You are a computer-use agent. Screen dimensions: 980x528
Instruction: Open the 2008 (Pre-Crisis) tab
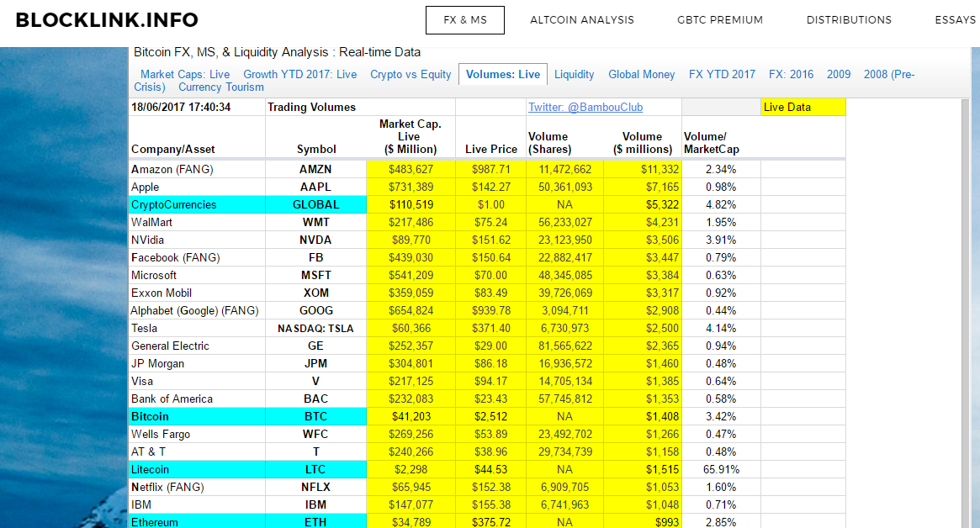coord(889,74)
